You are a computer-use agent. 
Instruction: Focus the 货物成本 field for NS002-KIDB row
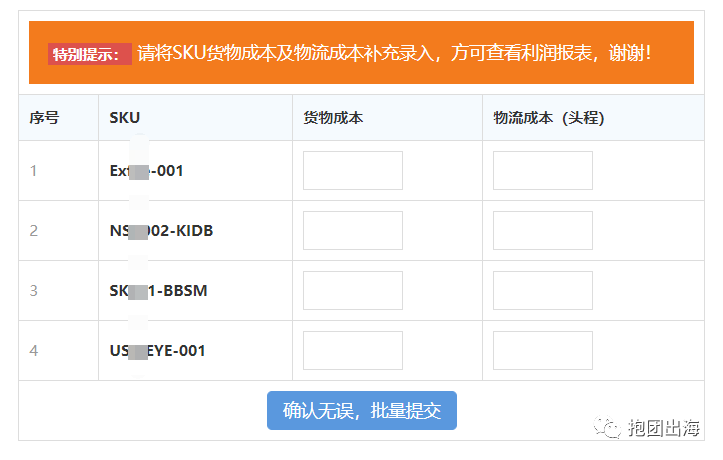click(x=352, y=230)
